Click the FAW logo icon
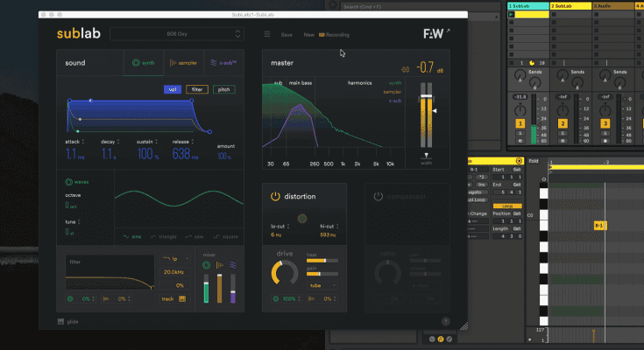 (435, 34)
